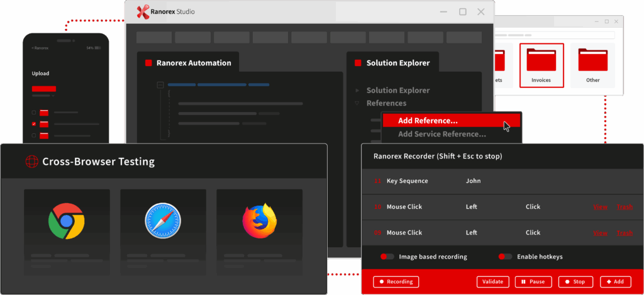This screenshot has height=295, width=644.
Task: Select 'Mouse Click' in row 10
Action: pyautogui.click(x=404, y=207)
